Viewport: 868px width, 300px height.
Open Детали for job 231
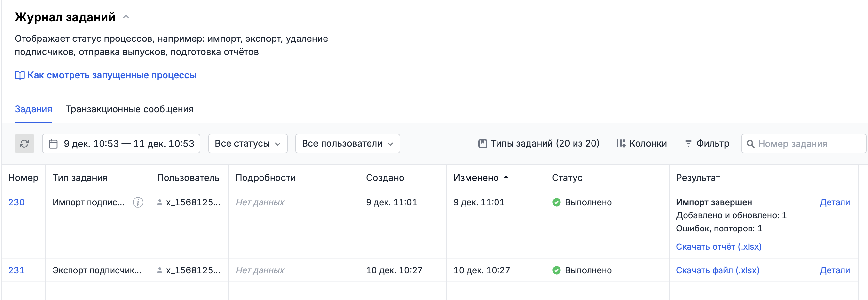(x=835, y=270)
